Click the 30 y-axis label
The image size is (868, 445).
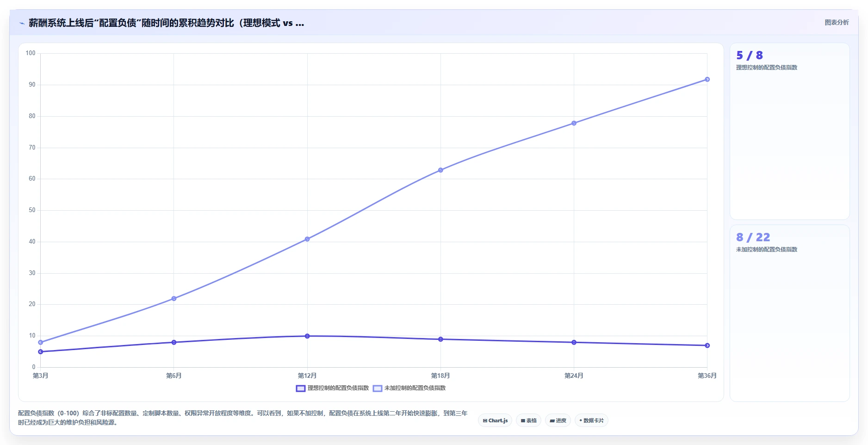coord(32,273)
